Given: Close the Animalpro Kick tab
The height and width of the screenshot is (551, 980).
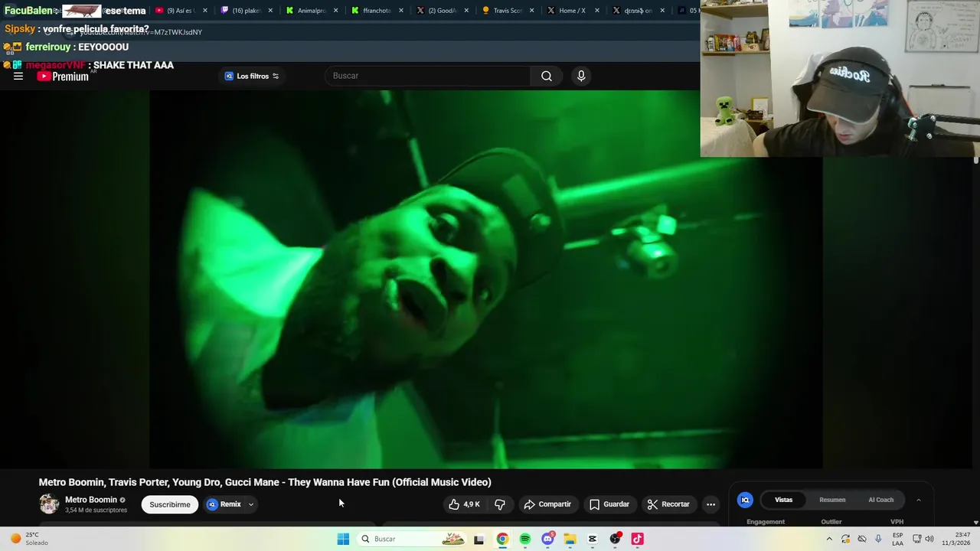Looking at the screenshot, I should coord(335,11).
